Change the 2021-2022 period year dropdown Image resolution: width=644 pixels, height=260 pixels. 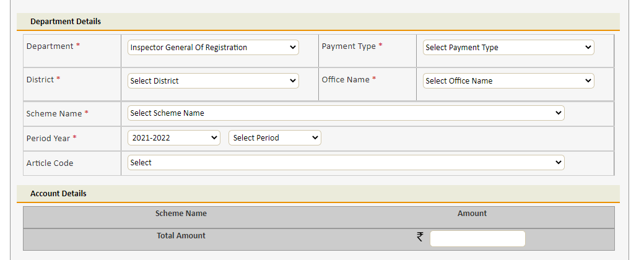[x=174, y=138]
